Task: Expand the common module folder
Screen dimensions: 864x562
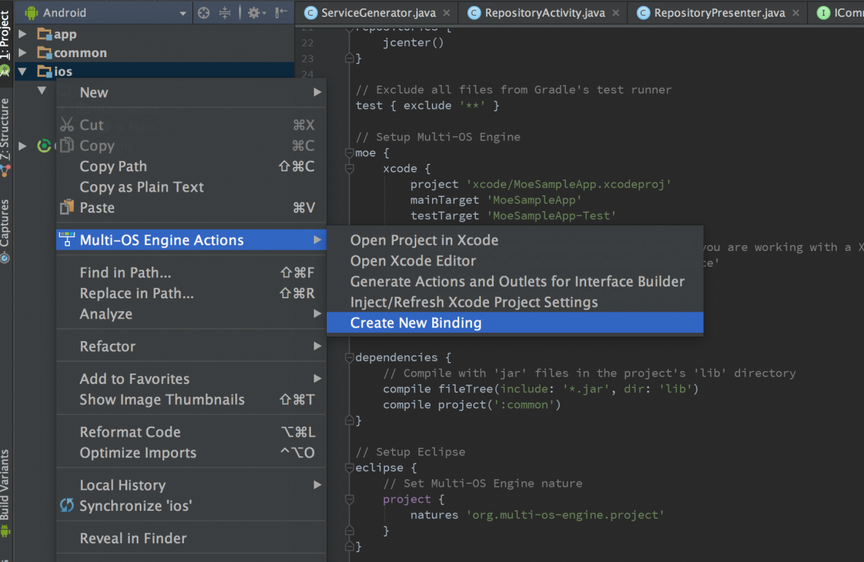Action: tap(23, 53)
